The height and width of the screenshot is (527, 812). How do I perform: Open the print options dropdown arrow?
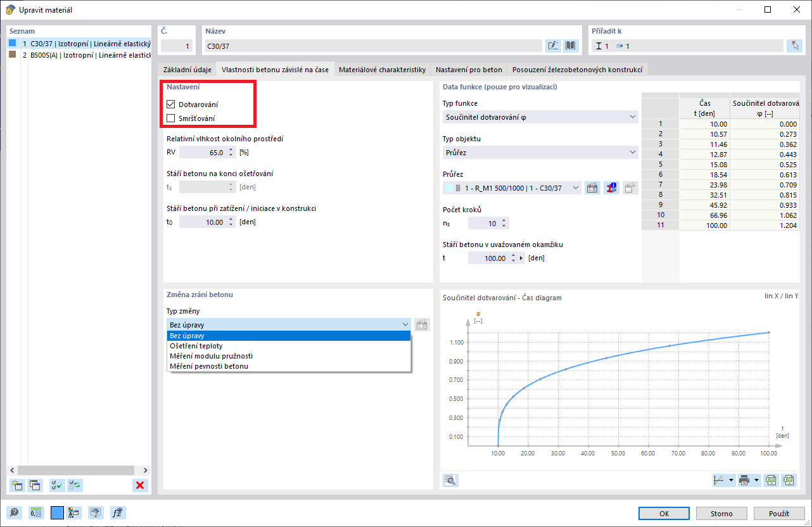coord(757,480)
